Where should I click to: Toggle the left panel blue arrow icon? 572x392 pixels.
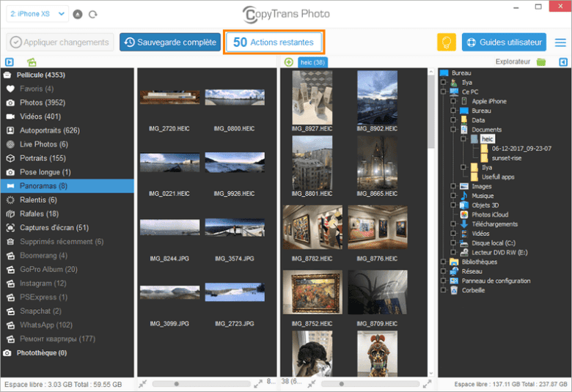(9, 62)
